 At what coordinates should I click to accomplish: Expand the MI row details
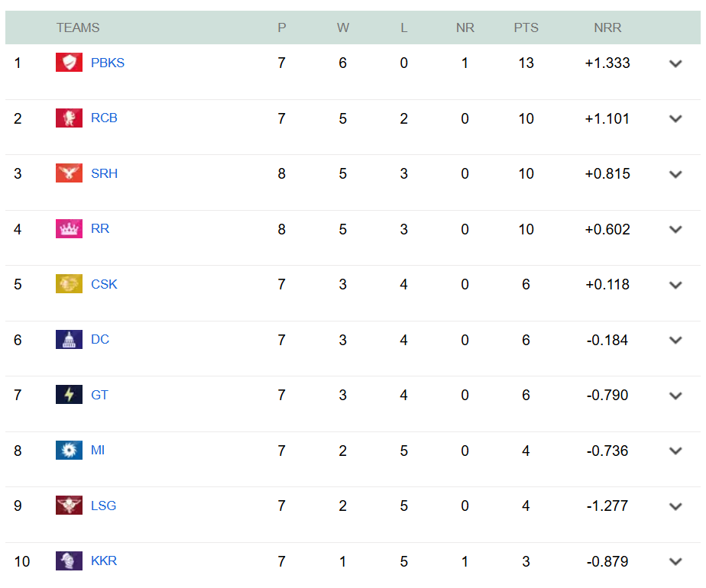675,451
